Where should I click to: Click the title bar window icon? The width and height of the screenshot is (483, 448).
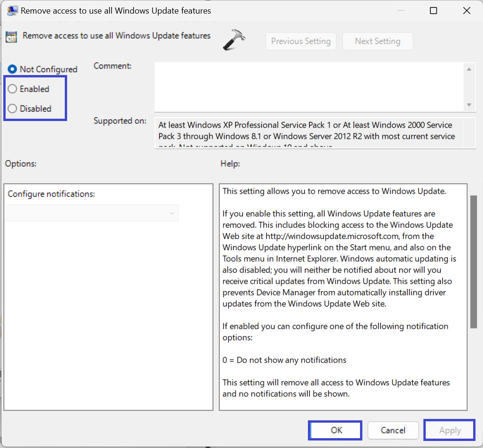[12, 11]
